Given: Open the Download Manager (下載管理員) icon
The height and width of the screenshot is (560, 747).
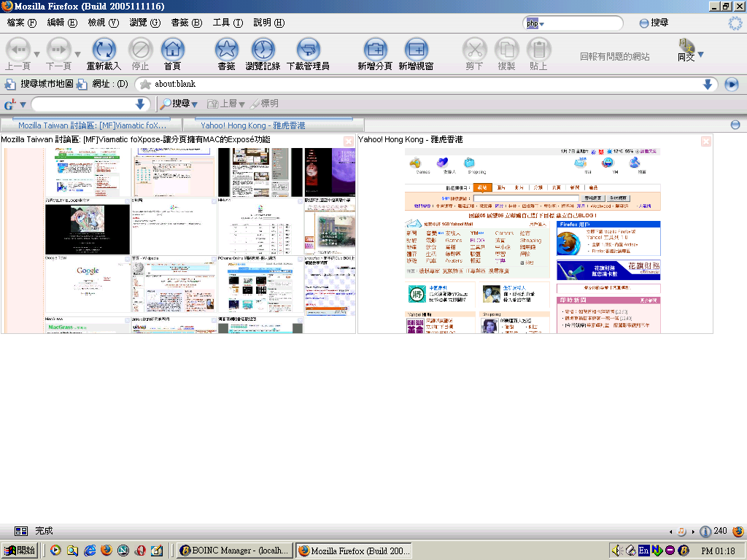Looking at the screenshot, I should (308, 50).
